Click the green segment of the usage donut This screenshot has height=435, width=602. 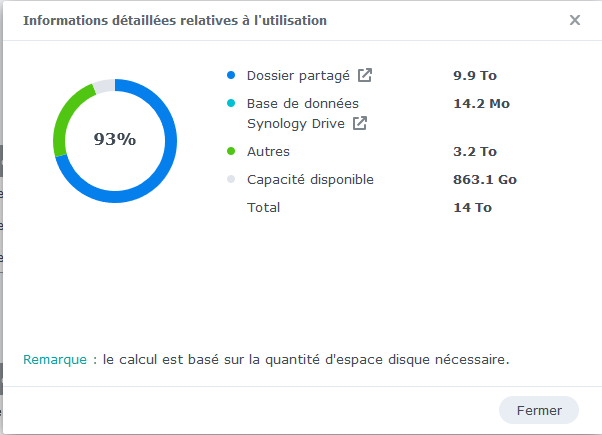click(65, 117)
